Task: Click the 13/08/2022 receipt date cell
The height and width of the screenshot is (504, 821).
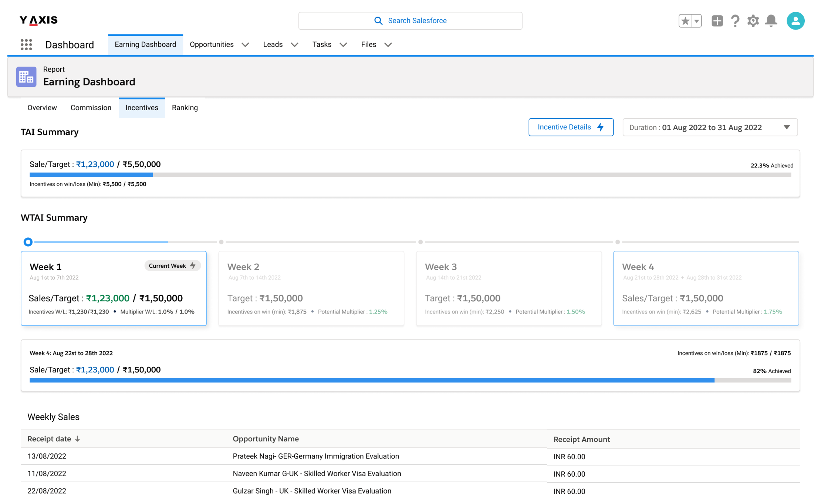Action: point(47,456)
